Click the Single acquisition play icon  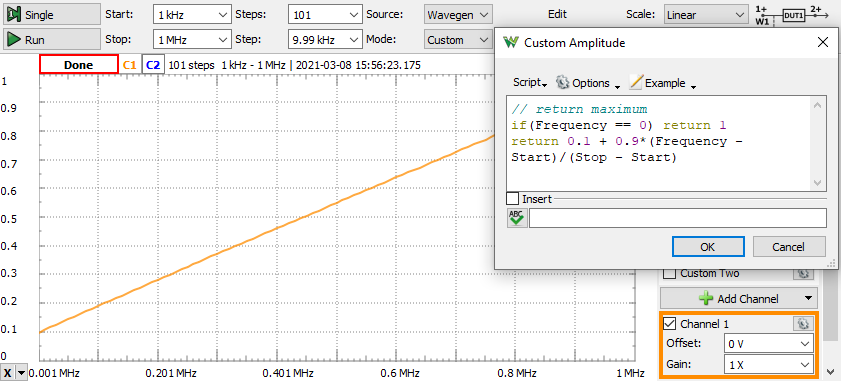(14, 14)
